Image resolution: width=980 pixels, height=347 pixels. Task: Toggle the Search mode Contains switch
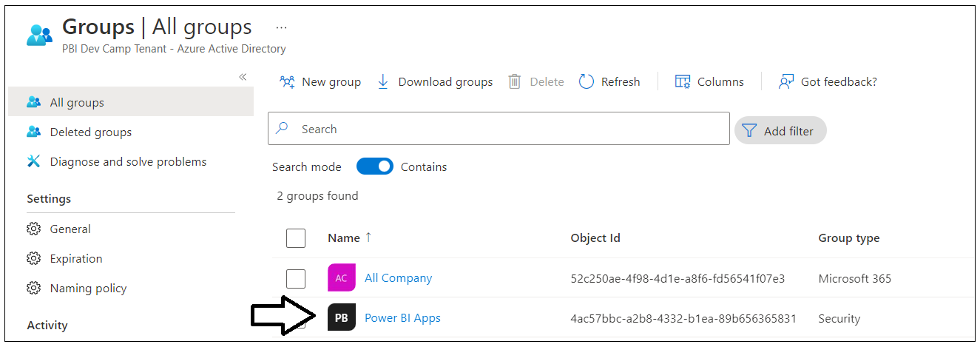click(375, 166)
